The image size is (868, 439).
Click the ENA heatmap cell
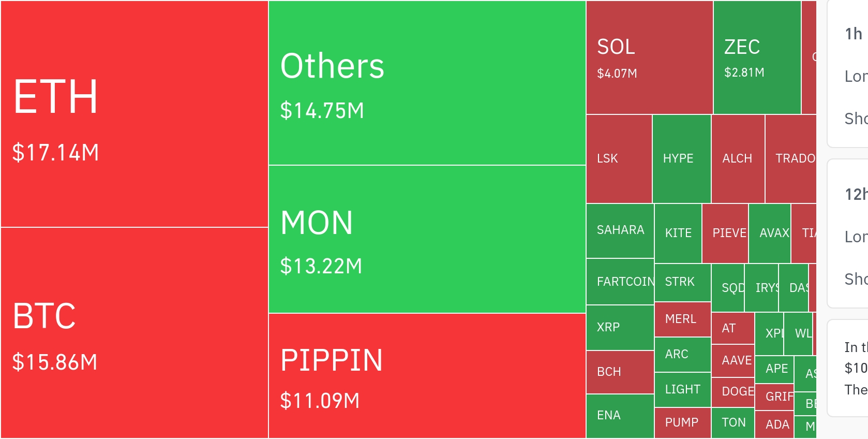point(620,415)
